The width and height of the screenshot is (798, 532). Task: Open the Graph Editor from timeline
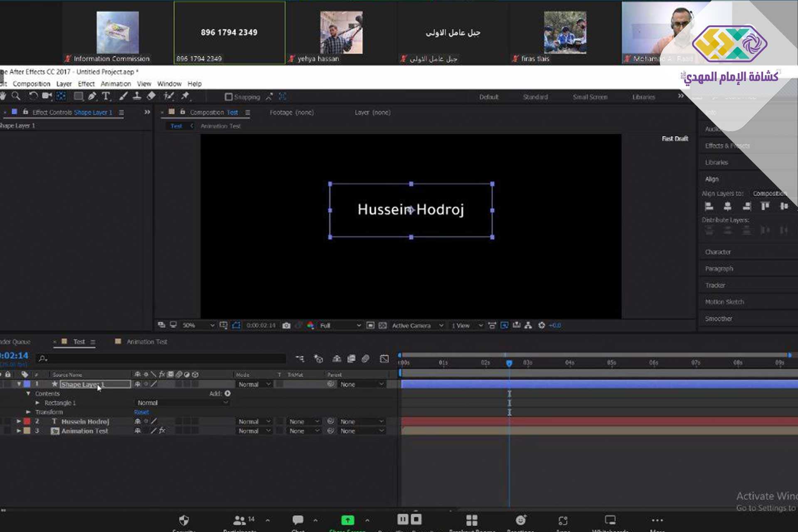tap(384, 358)
